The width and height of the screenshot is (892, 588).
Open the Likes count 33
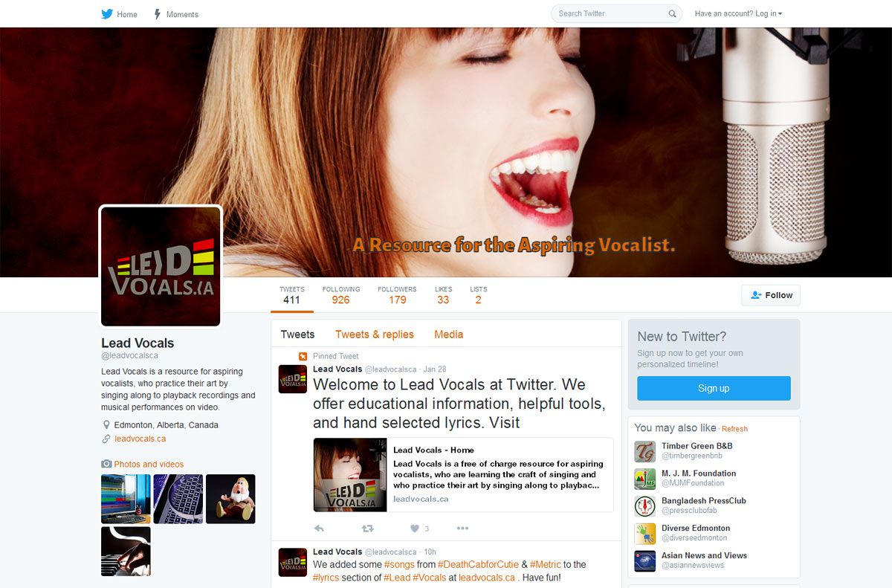(x=443, y=296)
